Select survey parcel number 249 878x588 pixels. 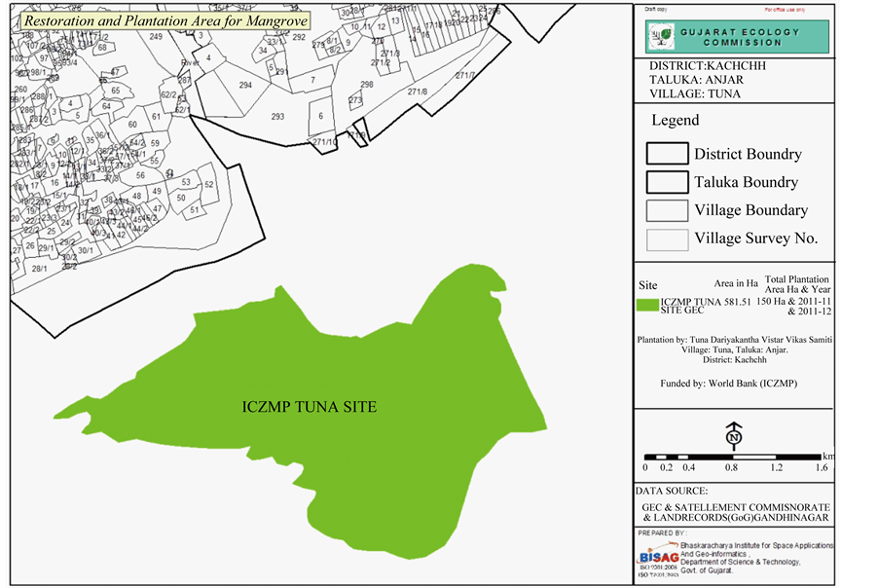[x=156, y=37]
